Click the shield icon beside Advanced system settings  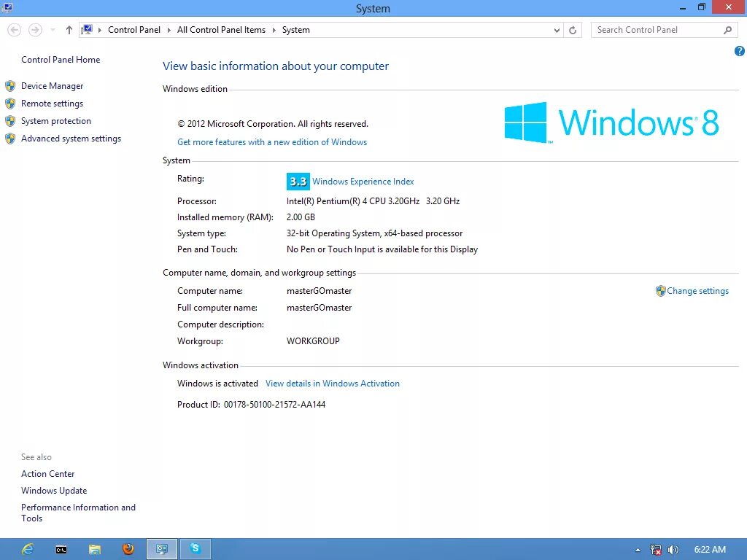(x=10, y=139)
